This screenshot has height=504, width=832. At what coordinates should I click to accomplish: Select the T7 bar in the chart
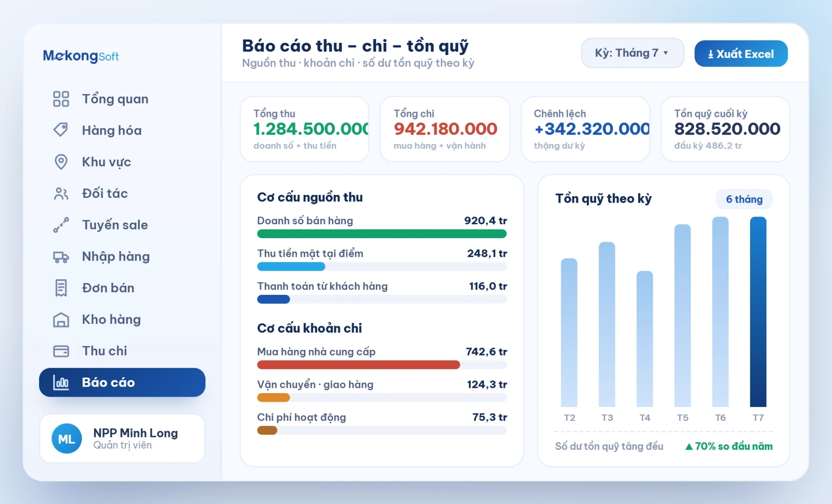758,312
